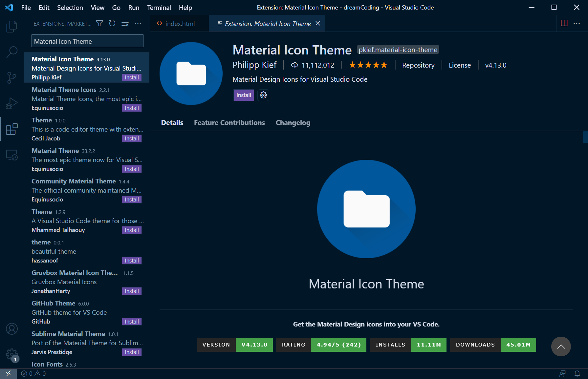The width and height of the screenshot is (588, 379).
Task: Open the Edit menu
Action: coord(44,7)
